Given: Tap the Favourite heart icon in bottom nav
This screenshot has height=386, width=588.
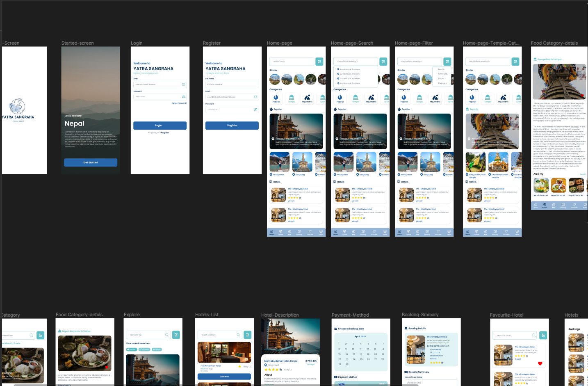Looking at the screenshot, I should [310, 231].
